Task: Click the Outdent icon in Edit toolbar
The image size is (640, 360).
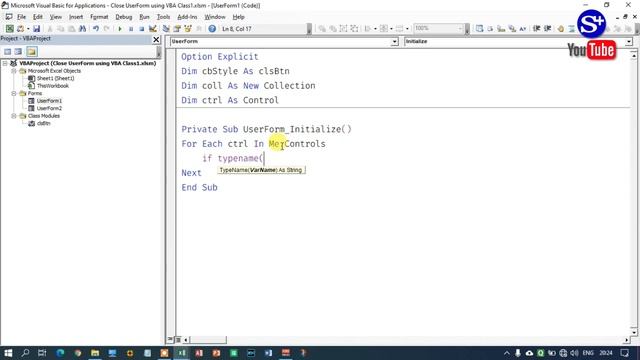Action: click(x=548, y=29)
